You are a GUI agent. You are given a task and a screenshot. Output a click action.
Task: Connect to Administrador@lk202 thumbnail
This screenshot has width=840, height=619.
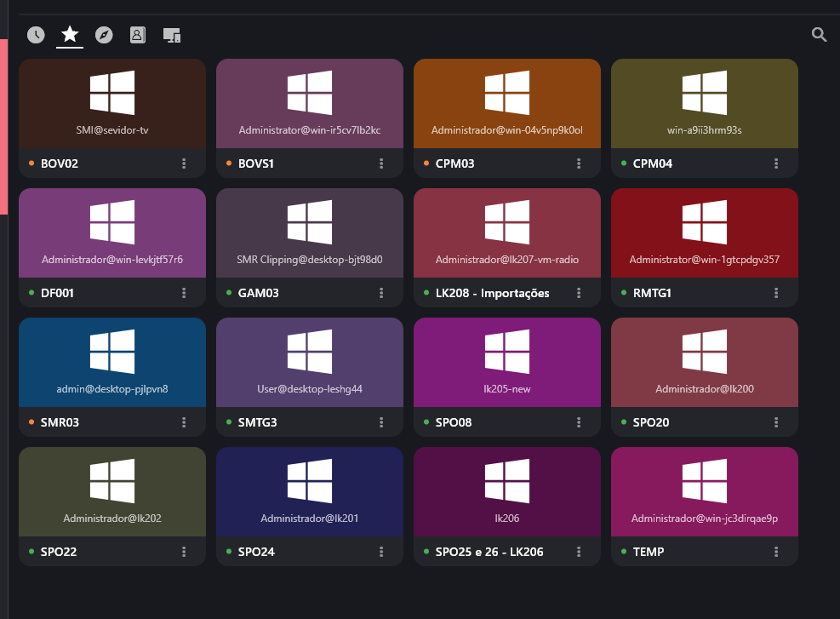pos(112,491)
